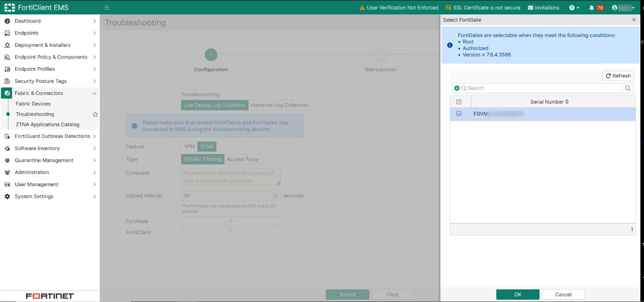644x302 pixels.
Task: Click the FortiClient add plus field
Action: [231, 232]
